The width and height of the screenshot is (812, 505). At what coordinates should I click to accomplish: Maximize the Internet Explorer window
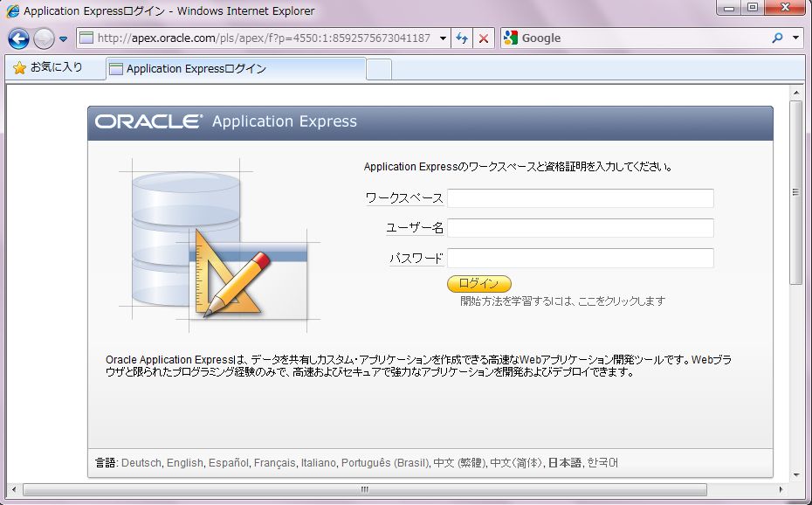pos(753,8)
